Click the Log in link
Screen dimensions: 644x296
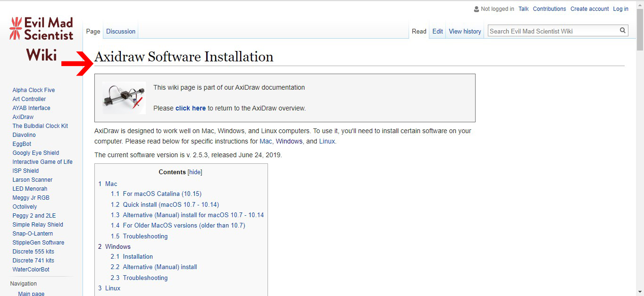click(x=621, y=9)
